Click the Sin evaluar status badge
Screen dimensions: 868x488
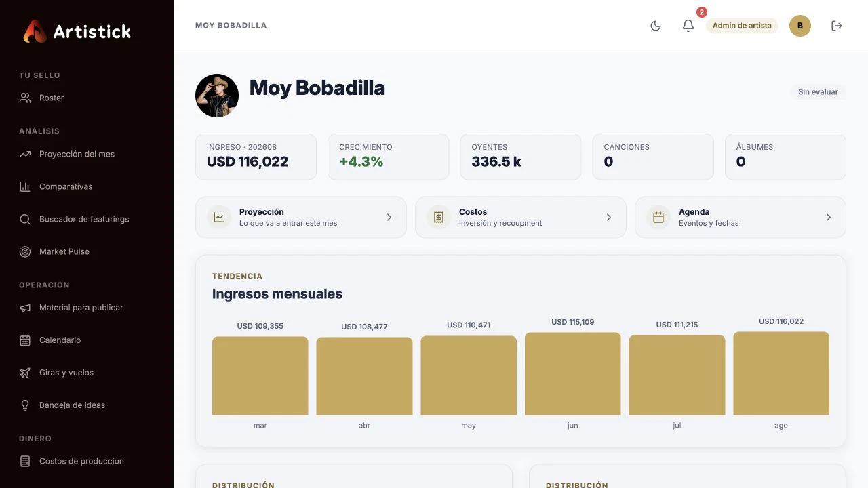[818, 92]
